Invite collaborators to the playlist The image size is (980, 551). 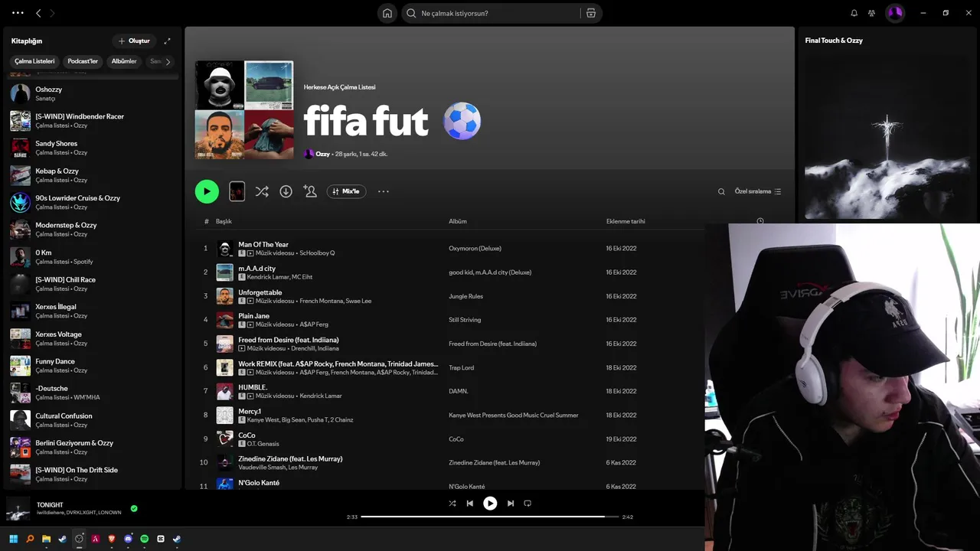click(x=310, y=191)
